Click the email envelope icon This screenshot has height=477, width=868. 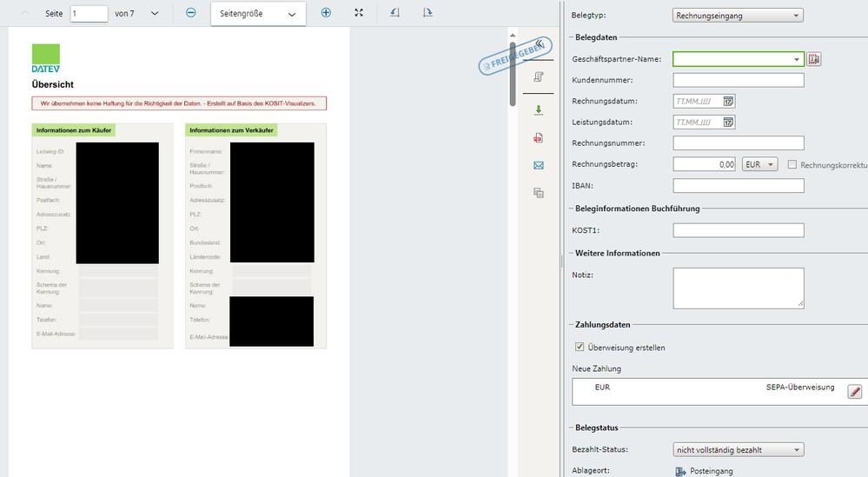click(x=539, y=165)
